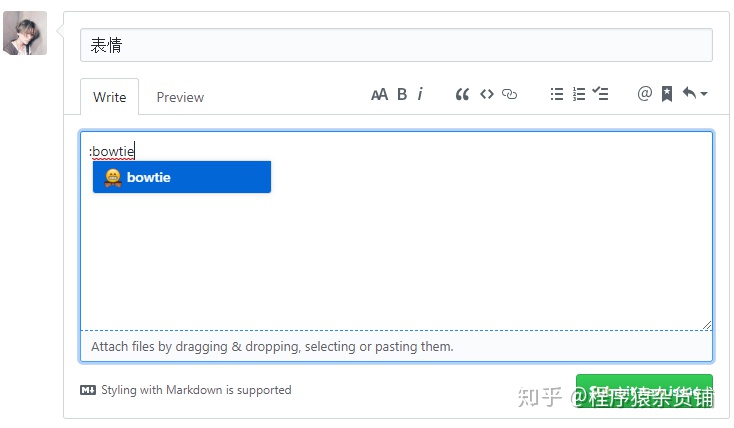Reference an issue with the bookmark icon

tap(667, 94)
